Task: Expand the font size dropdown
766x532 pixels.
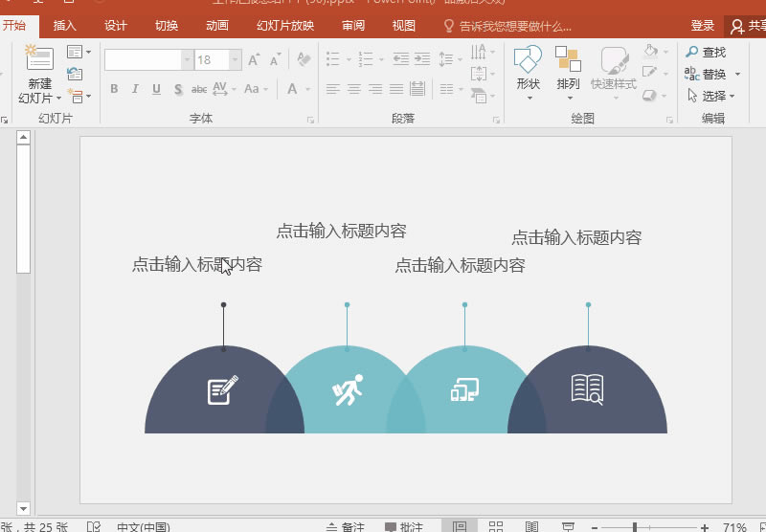Action: pyautogui.click(x=236, y=60)
